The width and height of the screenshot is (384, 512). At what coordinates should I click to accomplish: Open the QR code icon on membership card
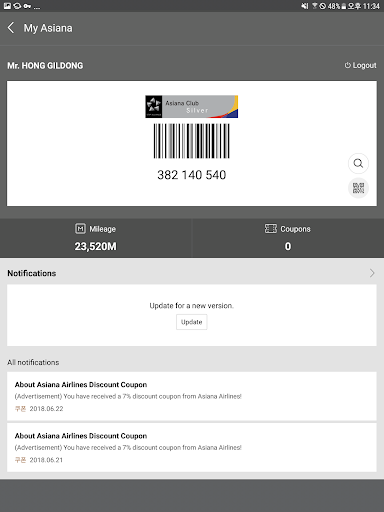coord(358,188)
